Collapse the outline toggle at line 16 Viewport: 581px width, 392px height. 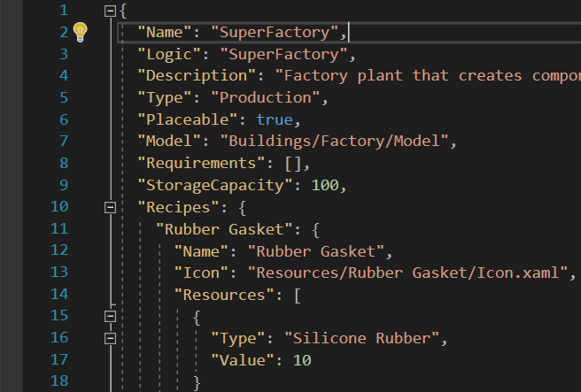110,338
